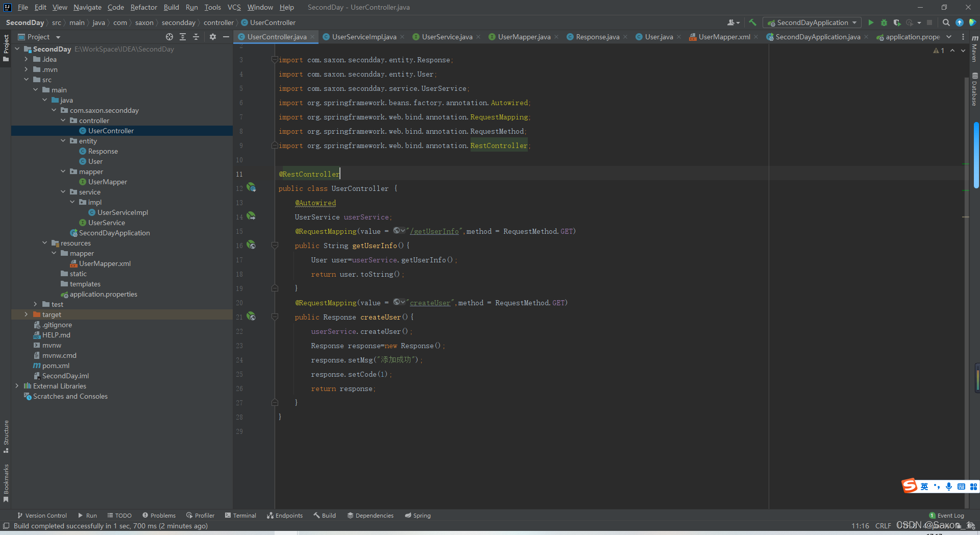
Task: Click autowired gutter icon beside userService line
Action: [251, 216]
